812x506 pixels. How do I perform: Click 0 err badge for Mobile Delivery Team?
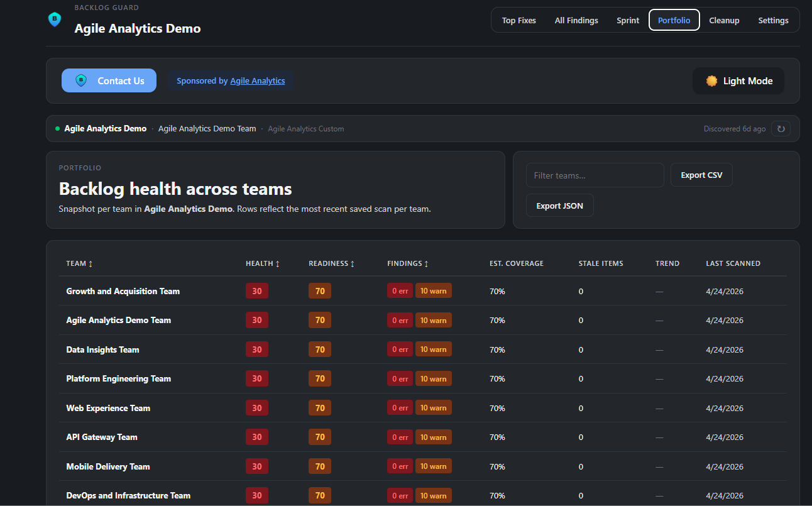point(400,466)
